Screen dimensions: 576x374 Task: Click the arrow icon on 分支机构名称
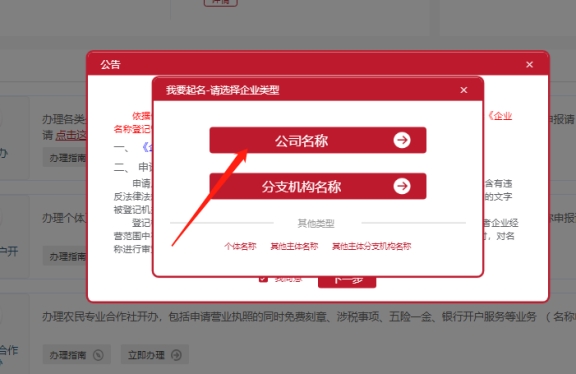402,186
